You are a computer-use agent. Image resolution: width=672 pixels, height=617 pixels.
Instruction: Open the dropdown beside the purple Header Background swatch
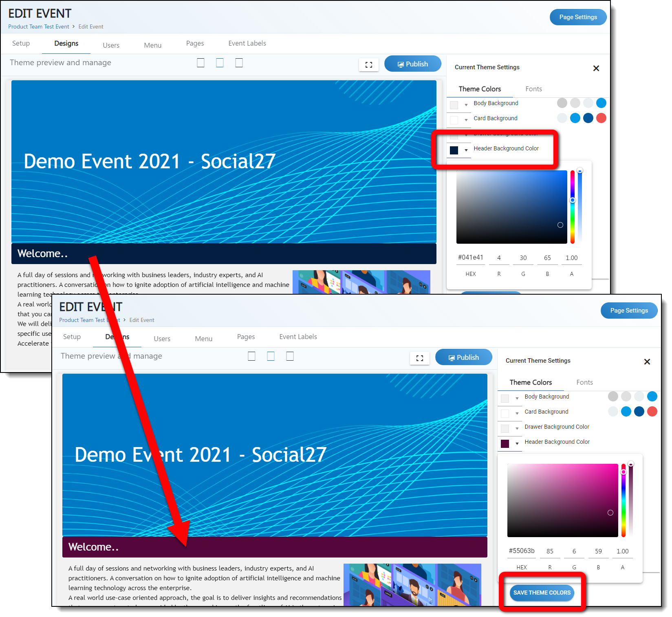pos(517,443)
